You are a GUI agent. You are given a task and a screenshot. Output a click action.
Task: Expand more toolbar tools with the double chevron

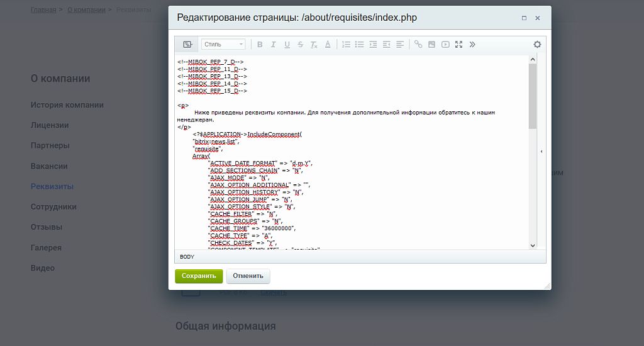[x=472, y=45]
